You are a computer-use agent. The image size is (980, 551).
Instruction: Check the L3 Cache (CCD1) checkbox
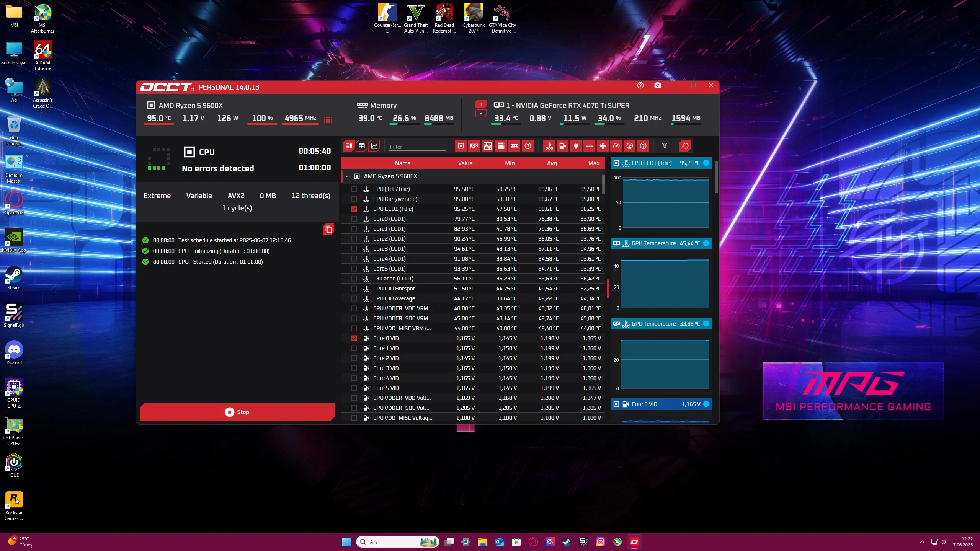point(354,279)
